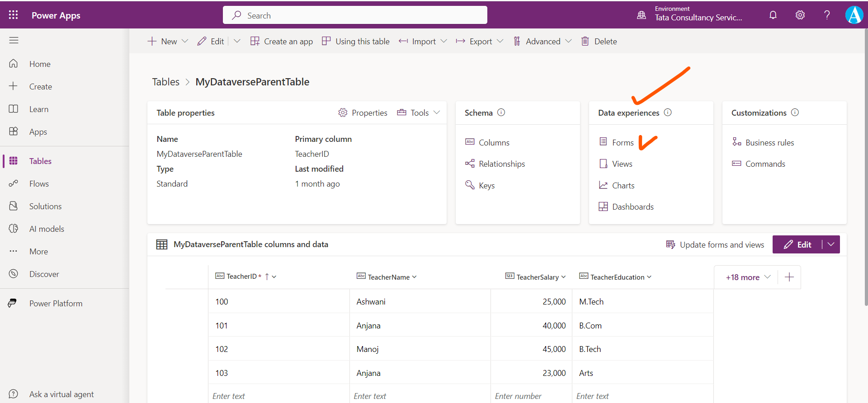Click the purple Edit button
This screenshot has width=868, height=403.
(x=797, y=244)
